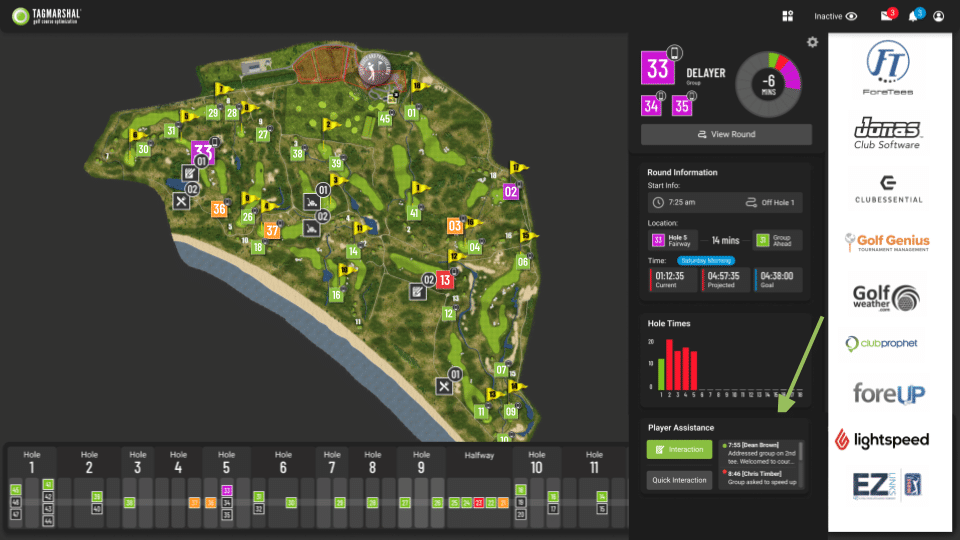Select green group 16 marker on the map
Screen dimensions: 960x540
click(x=336, y=295)
